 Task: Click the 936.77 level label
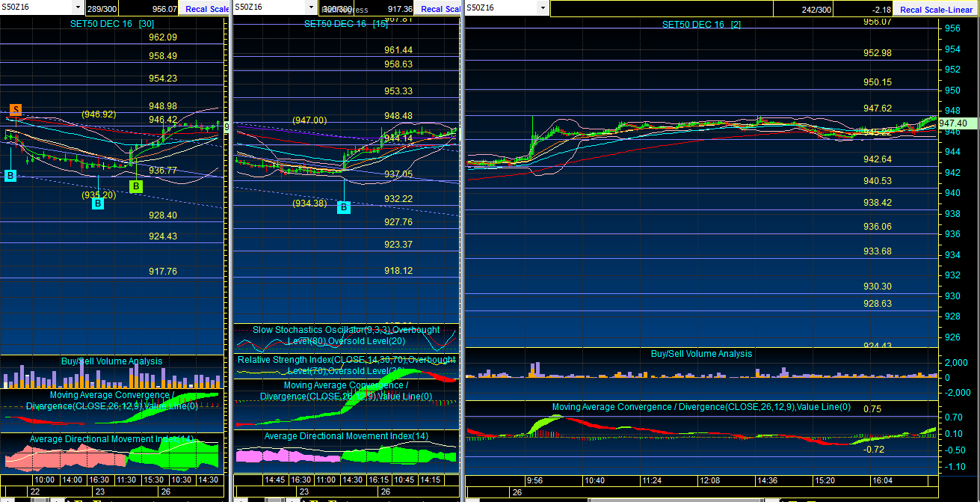click(163, 171)
